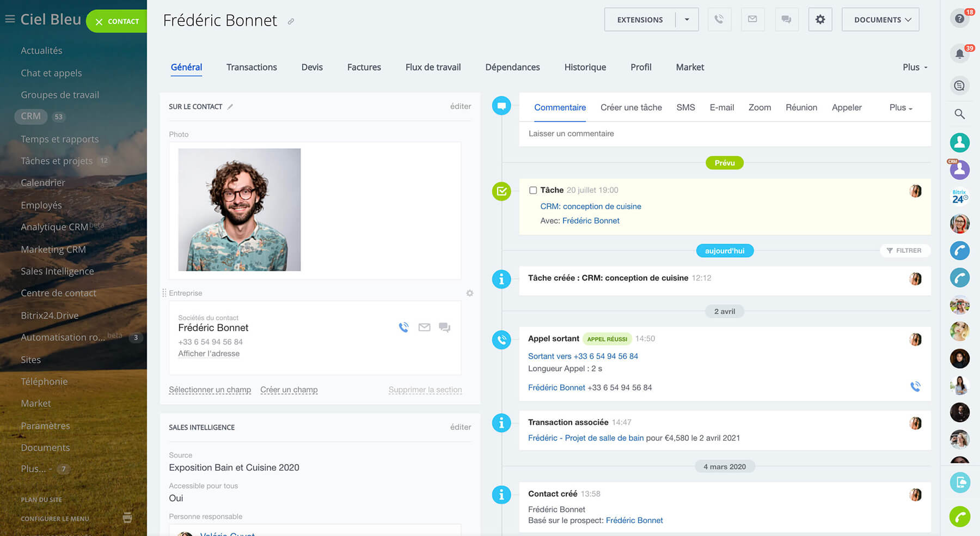Click Afficher l'adresse link
This screenshot has width=980, height=536.
tap(209, 354)
